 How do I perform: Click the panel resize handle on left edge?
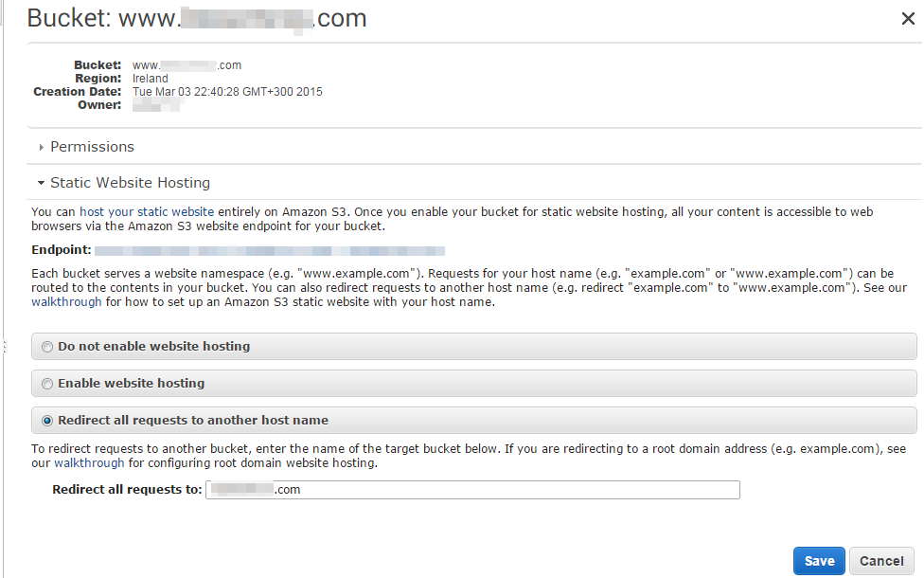(3, 349)
